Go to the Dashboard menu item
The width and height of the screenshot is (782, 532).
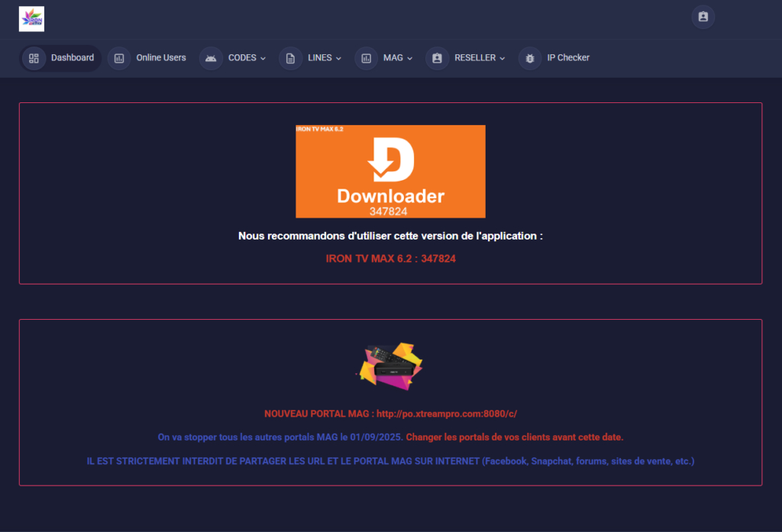coord(73,58)
